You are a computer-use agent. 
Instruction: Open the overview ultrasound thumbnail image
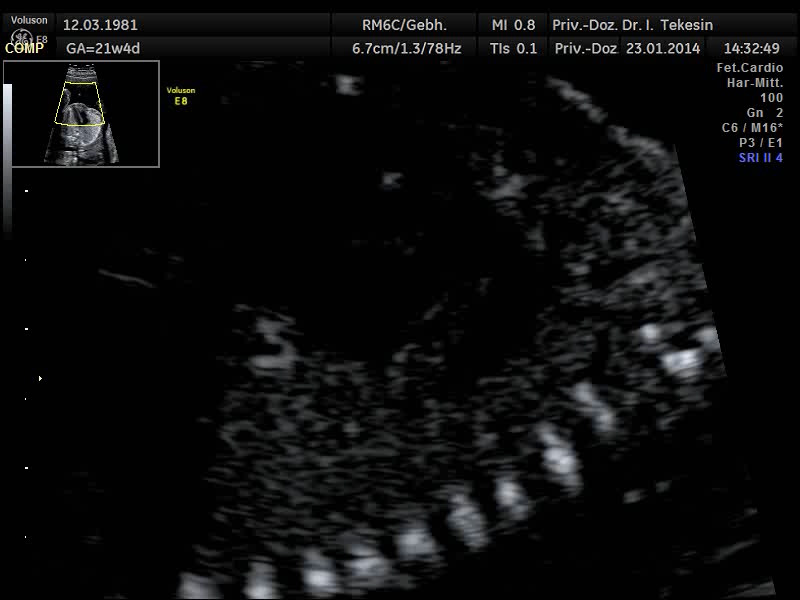(81, 113)
